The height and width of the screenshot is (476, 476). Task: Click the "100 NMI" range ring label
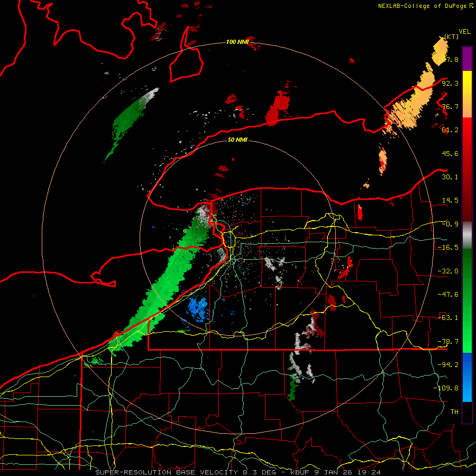coord(237,42)
